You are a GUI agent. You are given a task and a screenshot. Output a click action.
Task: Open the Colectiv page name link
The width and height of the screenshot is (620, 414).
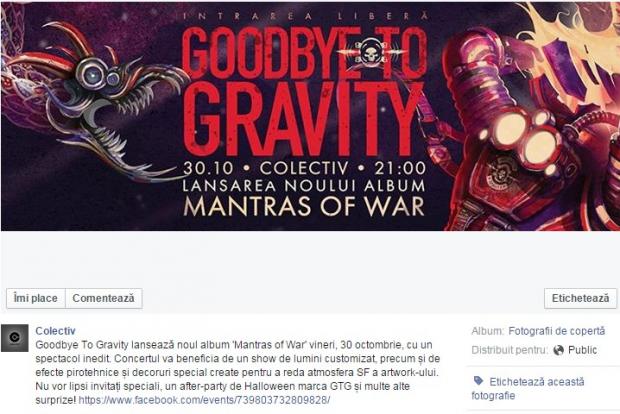pyautogui.click(x=55, y=331)
